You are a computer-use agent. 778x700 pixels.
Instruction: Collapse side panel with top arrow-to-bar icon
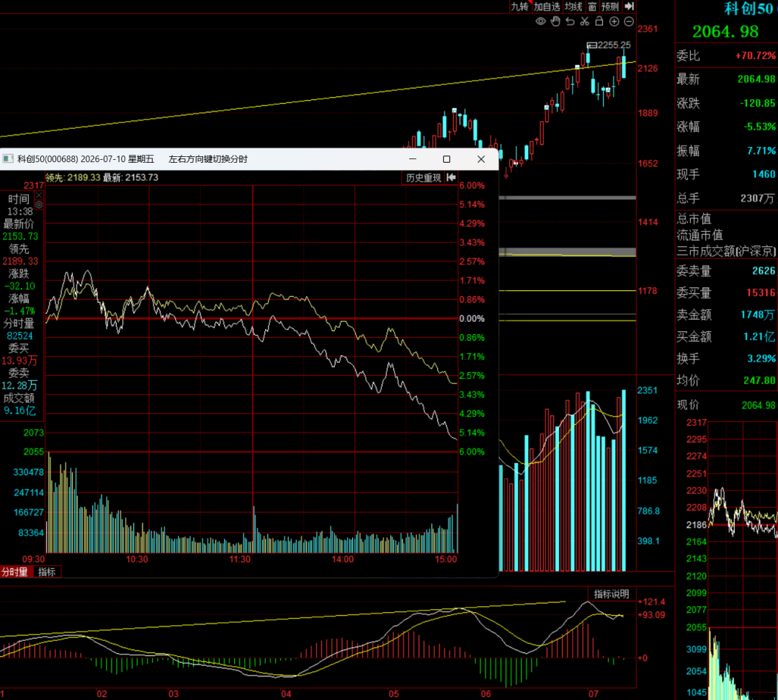pyautogui.click(x=629, y=6)
